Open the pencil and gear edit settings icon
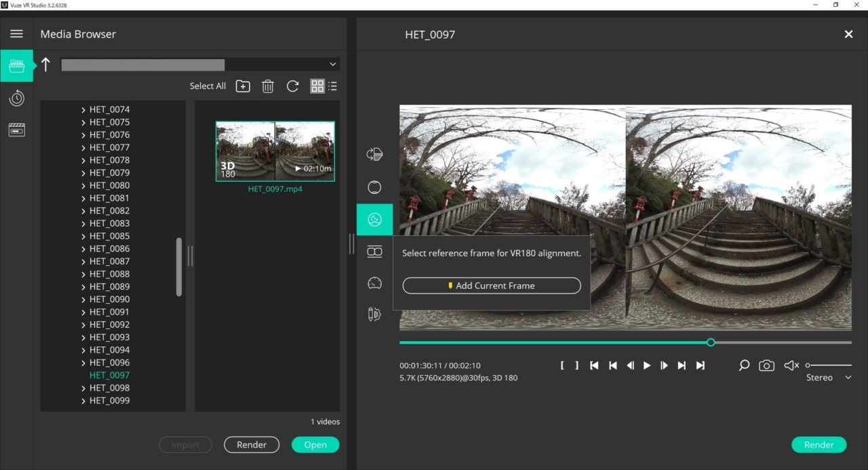The height and width of the screenshot is (470, 868). coord(374,315)
